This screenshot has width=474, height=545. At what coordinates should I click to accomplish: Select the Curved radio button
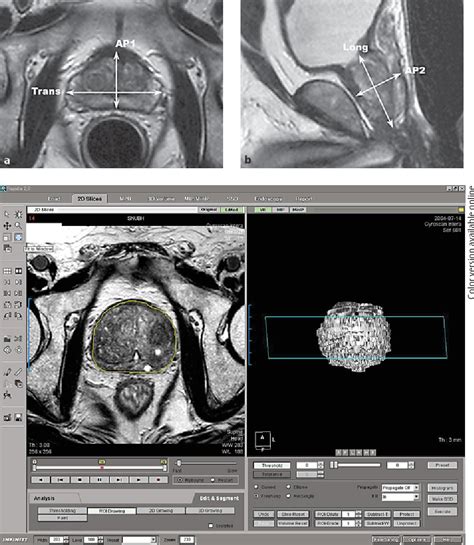pyautogui.click(x=256, y=487)
